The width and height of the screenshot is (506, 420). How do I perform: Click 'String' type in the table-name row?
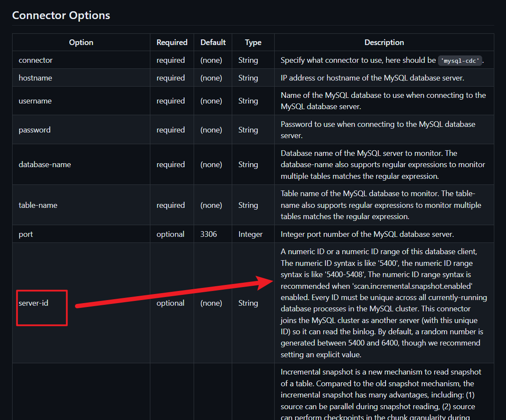tap(248, 205)
